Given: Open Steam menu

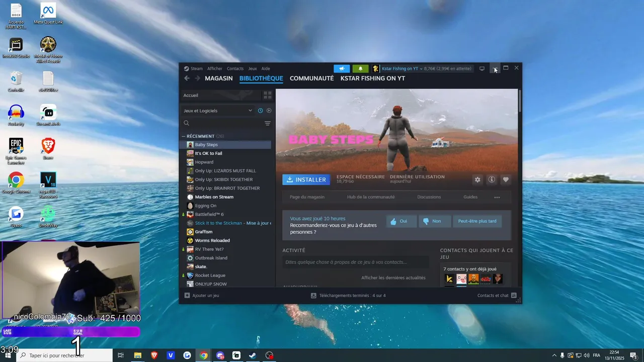Looking at the screenshot, I should click(x=193, y=68).
